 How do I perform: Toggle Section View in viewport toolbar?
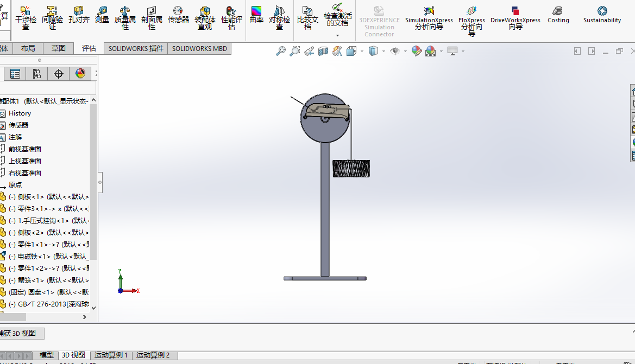(x=323, y=51)
